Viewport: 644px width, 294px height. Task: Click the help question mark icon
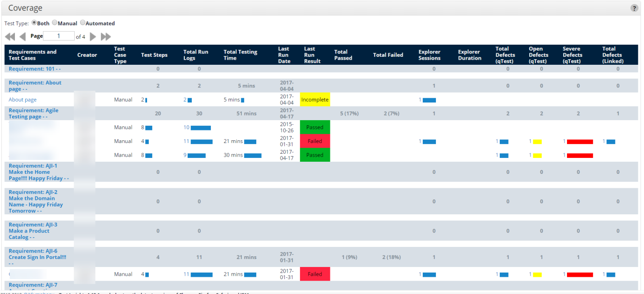[x=634, y=8]
